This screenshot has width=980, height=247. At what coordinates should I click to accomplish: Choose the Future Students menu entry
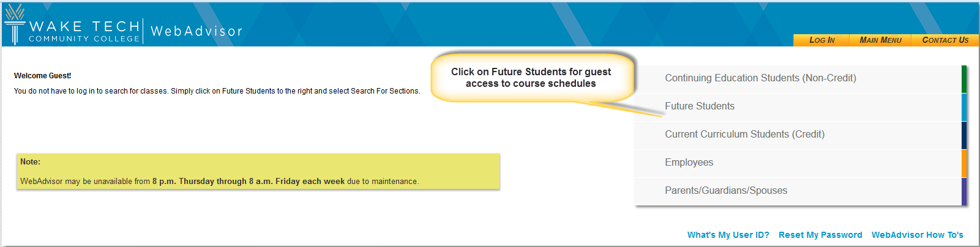coord(798,106)
